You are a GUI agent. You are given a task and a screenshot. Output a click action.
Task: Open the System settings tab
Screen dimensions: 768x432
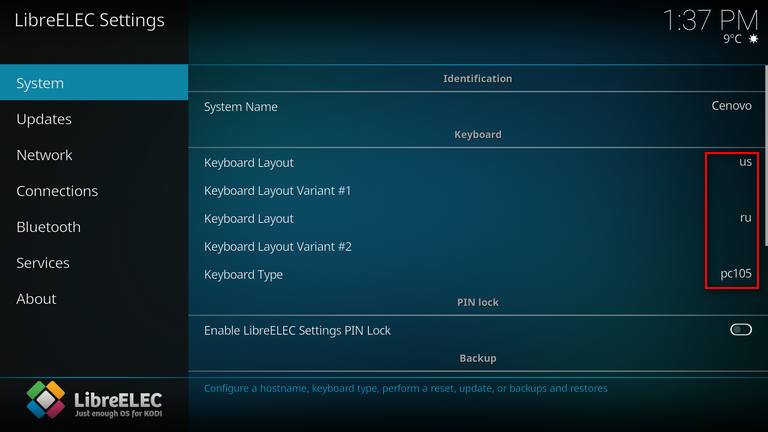coord(94,83)
